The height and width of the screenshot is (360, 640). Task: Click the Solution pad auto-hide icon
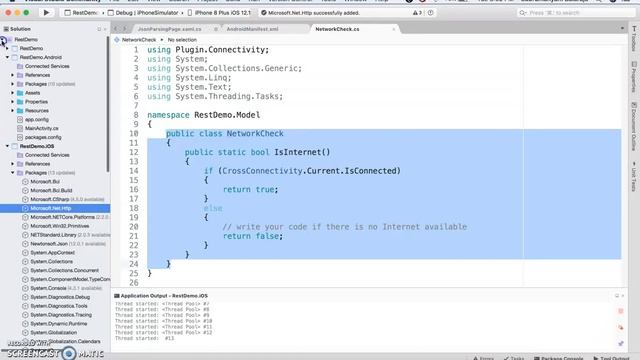coord(99,29)
